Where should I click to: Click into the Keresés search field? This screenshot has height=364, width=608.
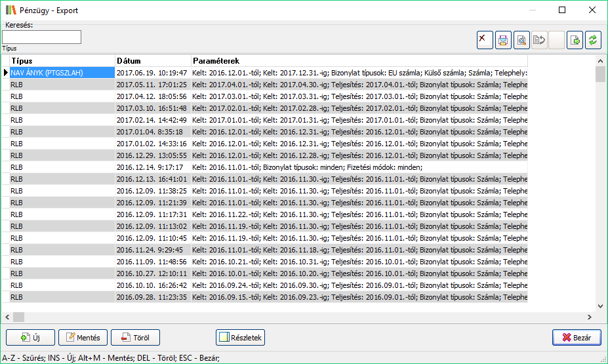[42, 37]
